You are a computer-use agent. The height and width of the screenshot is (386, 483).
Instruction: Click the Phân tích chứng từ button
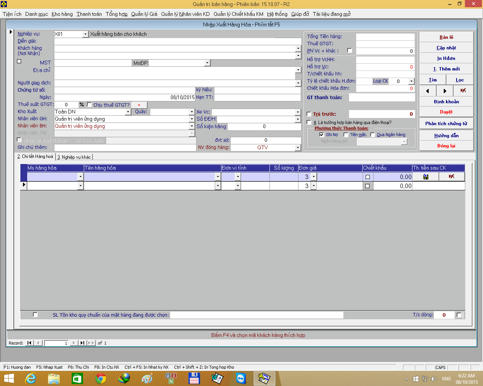[x=446, y=123]
